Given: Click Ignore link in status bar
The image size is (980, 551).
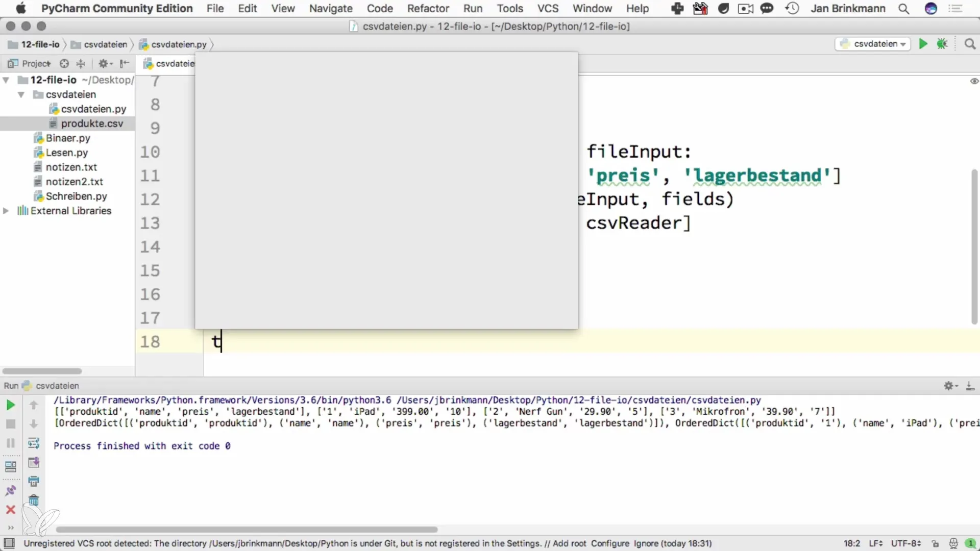Looking at the screenshot, I should pos(646,543).
